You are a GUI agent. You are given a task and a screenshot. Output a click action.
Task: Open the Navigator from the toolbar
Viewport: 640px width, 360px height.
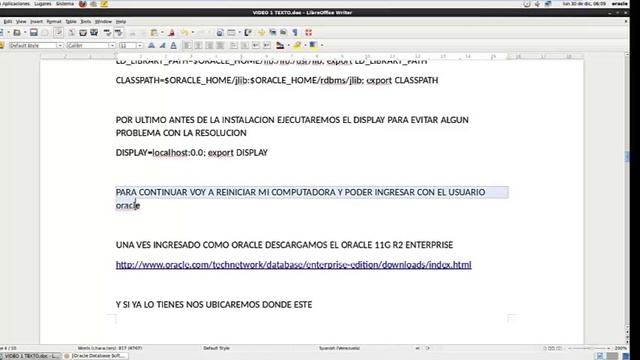point(261,33)
